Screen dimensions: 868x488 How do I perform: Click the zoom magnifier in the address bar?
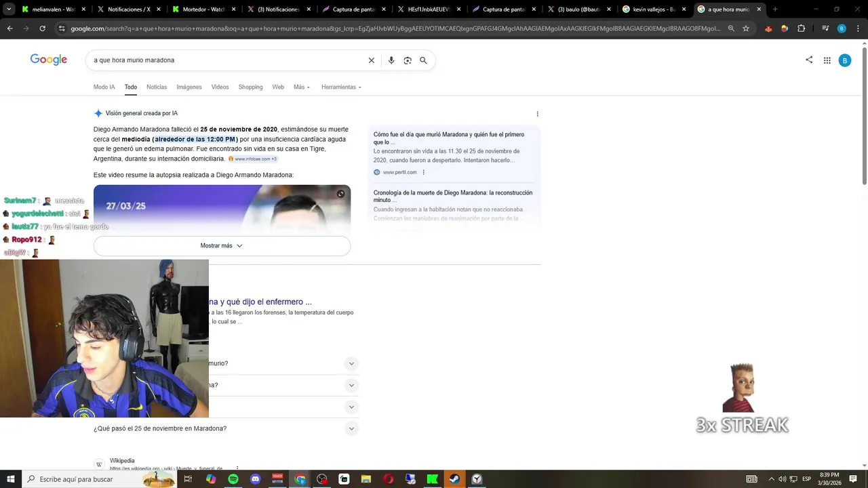(731, 28)
